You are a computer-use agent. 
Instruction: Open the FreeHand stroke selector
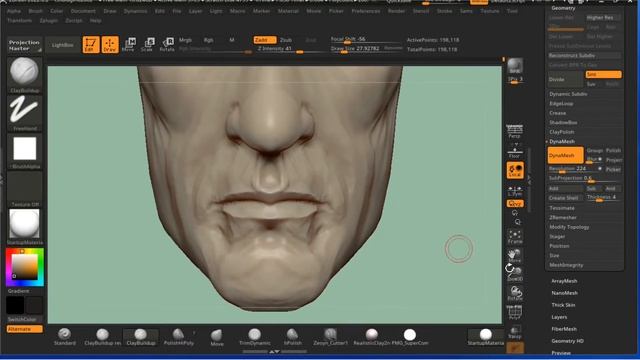click(x=24, y=113)
